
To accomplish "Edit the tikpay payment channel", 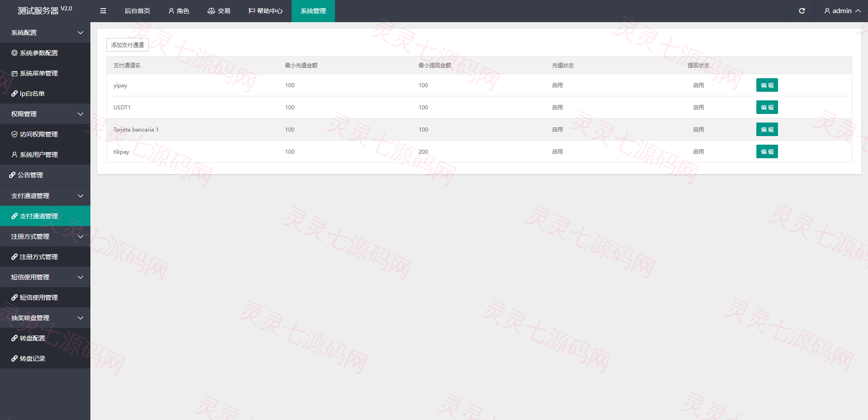I will 767,151.
